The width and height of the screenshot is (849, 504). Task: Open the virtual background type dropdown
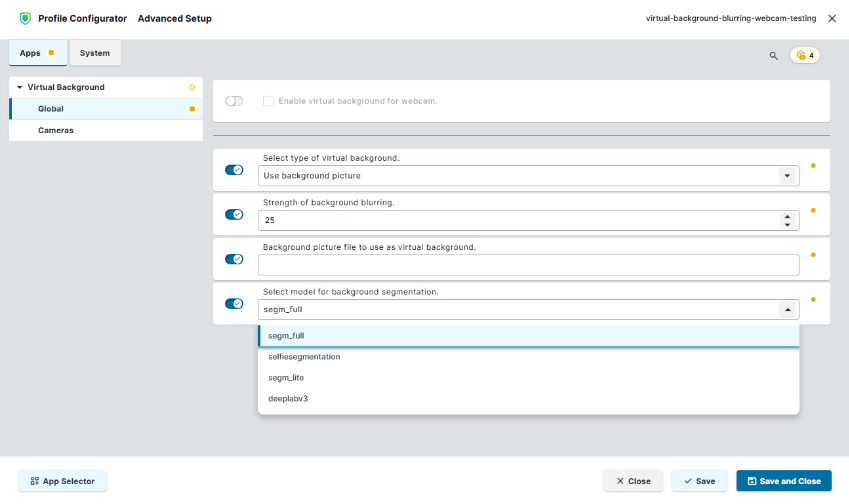coord(786,176)
